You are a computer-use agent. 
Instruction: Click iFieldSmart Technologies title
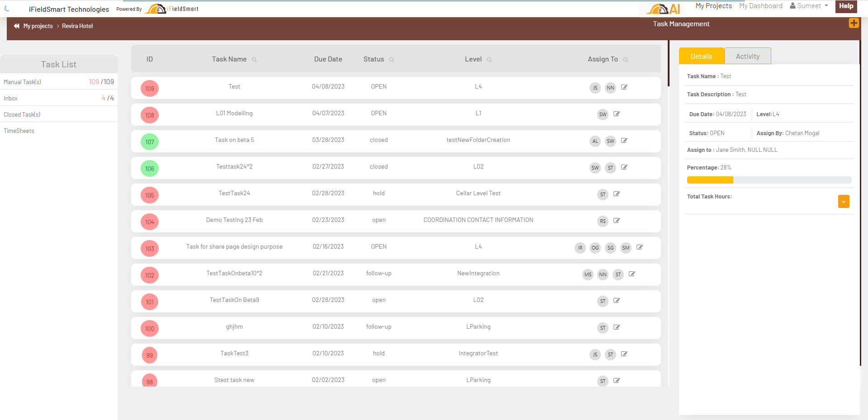click(69, 9)
